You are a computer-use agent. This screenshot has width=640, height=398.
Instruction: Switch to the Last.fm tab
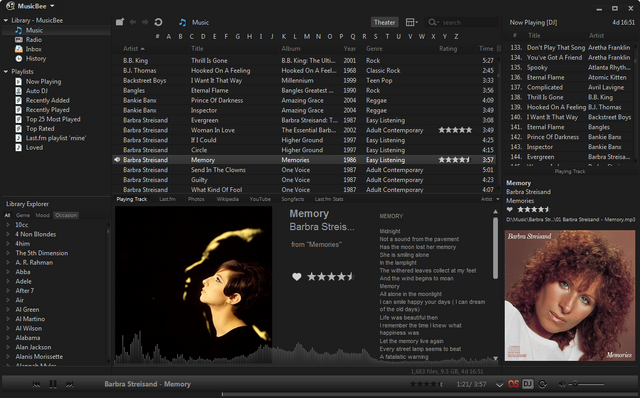tap(167, 199)
